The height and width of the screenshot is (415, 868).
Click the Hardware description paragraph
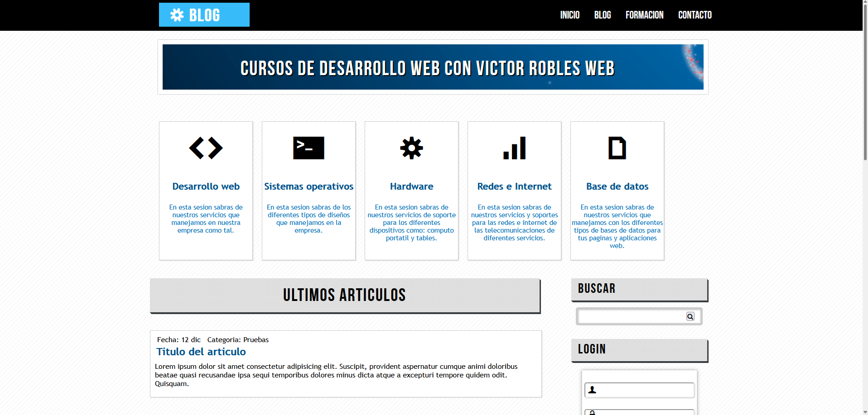[411, 223]
